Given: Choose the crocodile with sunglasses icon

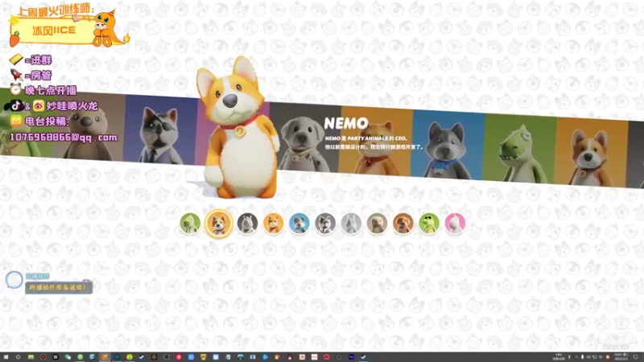Looking at the screenshot, I should 429,224.
